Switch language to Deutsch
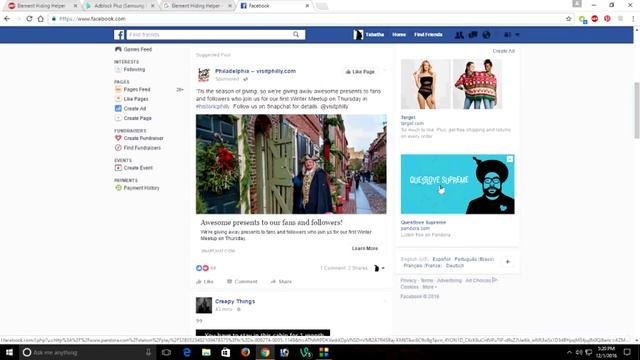 [x=455, y=266]
